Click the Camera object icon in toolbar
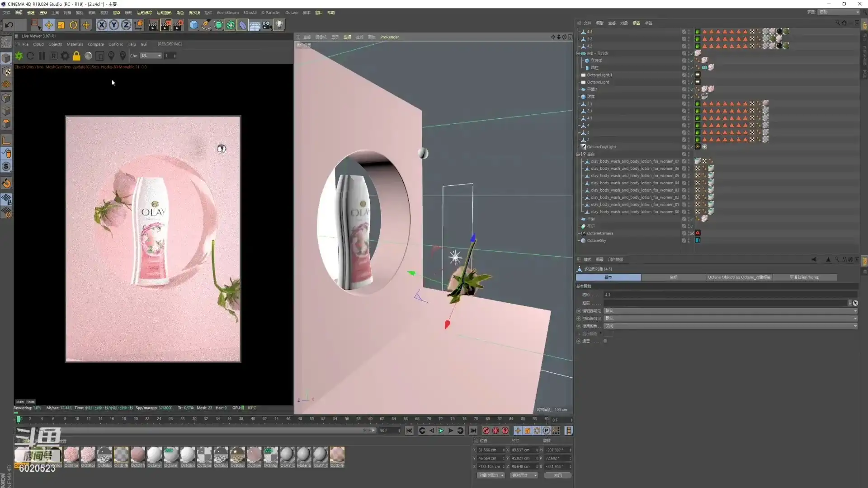This screenshot has width=868, height=488. point(267,25)
